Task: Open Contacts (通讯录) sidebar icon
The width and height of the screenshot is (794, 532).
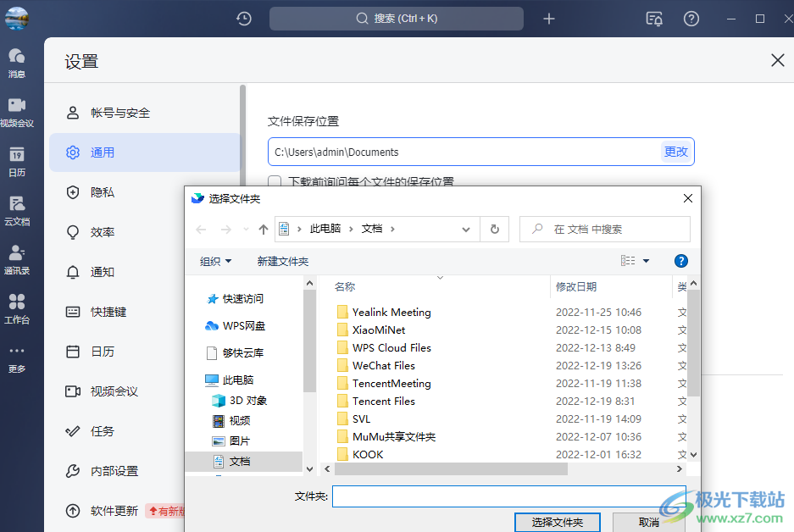Action: (17, 260)
